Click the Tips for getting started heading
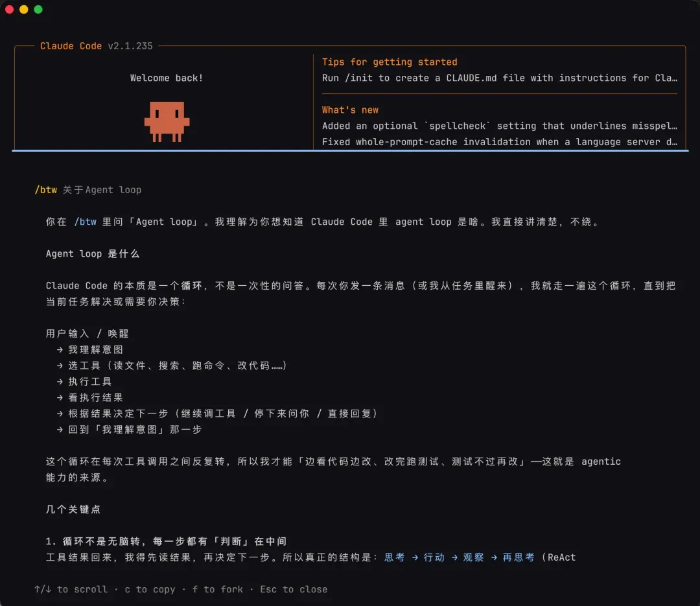700x606 pixels. click(390, 62)
